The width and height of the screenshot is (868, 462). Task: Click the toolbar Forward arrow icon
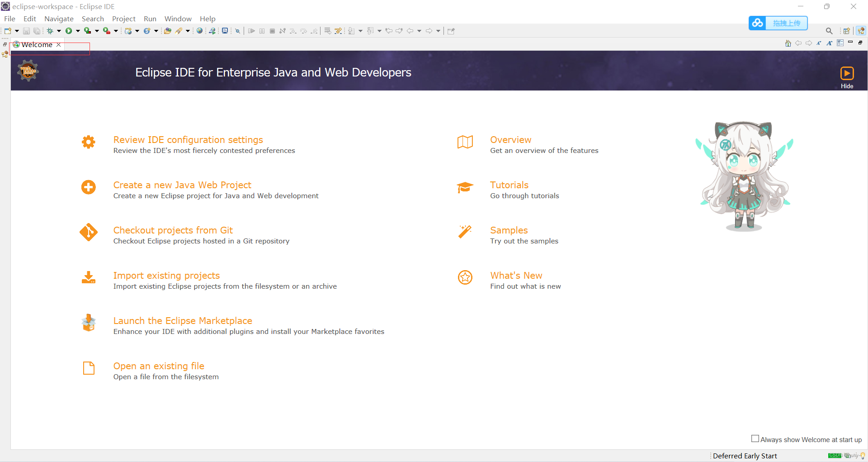(429, 31)
